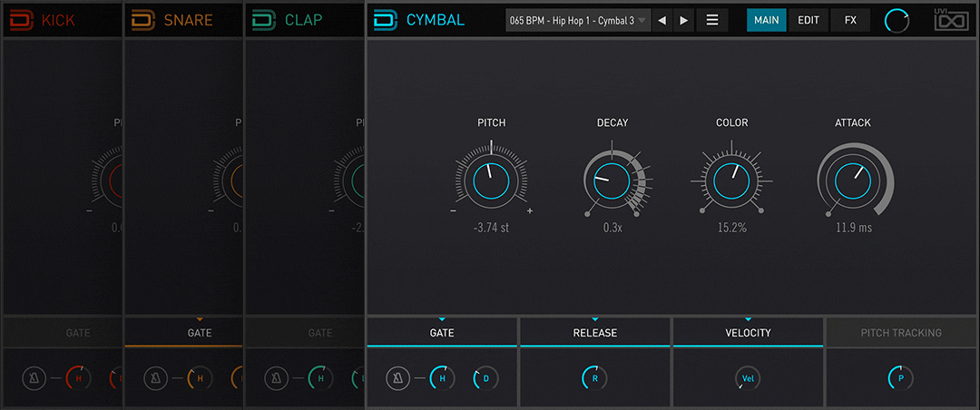Viewport: 980px width, 410px height.
Task: Toggle the Kick metronome sync icon
Action: coord(34,378)
